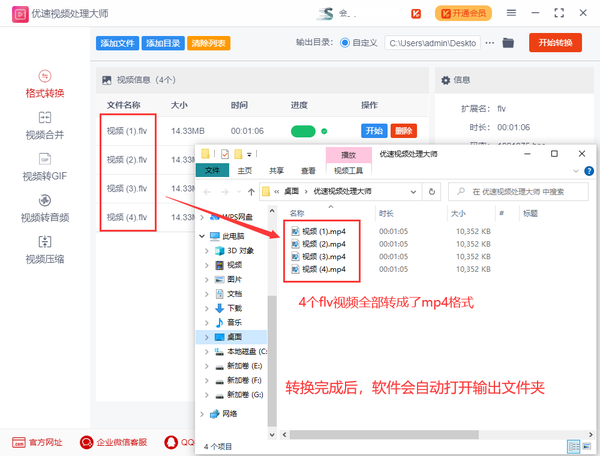Switch to the 查看 ribbon tab
600x456 pixels.
tap(308, 171)
